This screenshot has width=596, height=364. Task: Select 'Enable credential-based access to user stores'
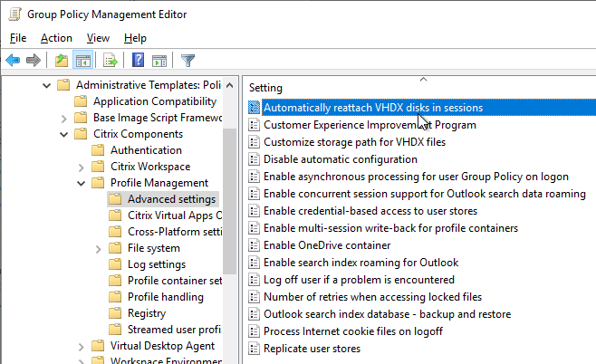click(x=370, y=210)
